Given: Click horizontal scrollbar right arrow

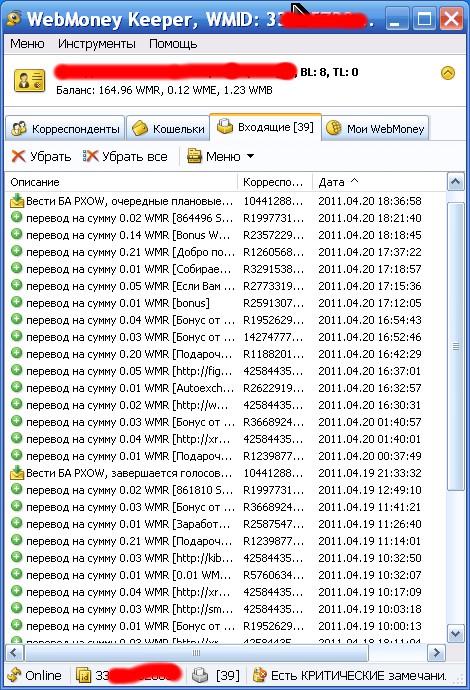Looking at the screenshot, I should 437,652.
